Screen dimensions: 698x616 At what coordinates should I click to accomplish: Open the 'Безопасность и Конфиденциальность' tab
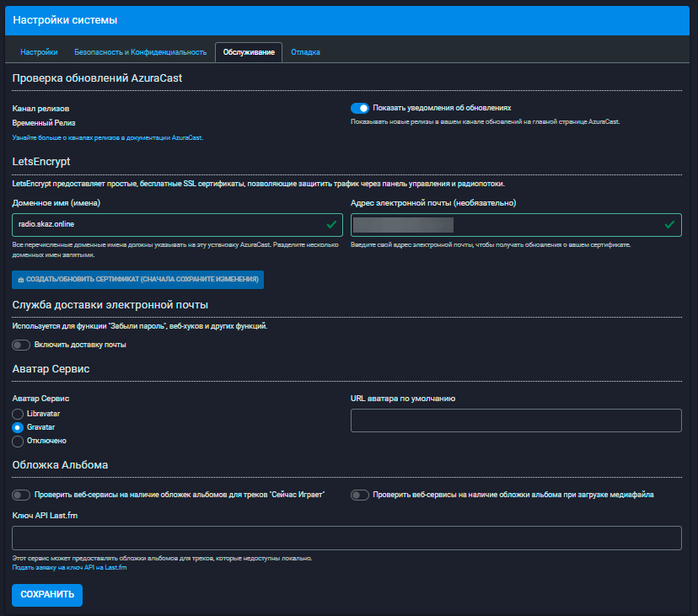point(140,52)
